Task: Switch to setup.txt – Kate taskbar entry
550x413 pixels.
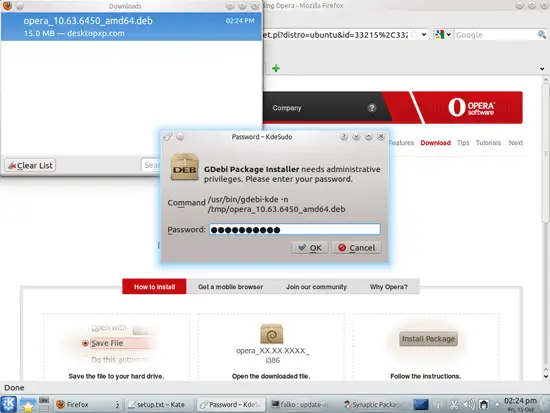Action: pyautogui.click(x=160, y=405)
